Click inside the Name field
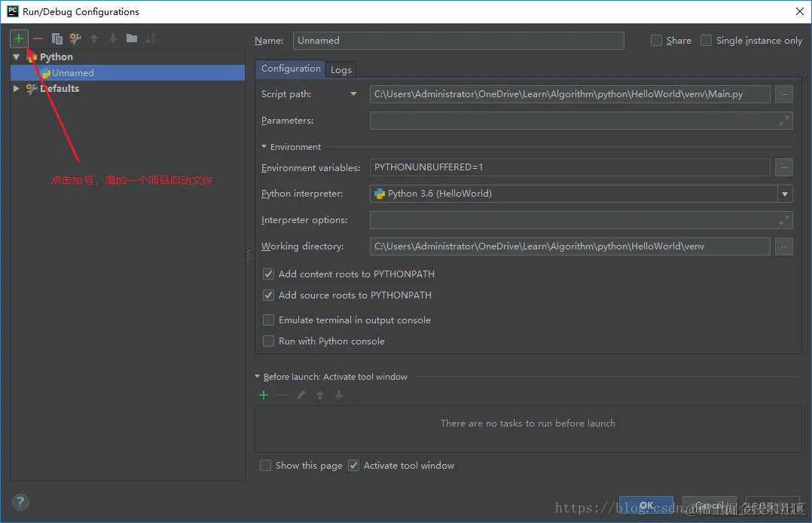This screenshot has height=523, width=812. tap(458, 41)
